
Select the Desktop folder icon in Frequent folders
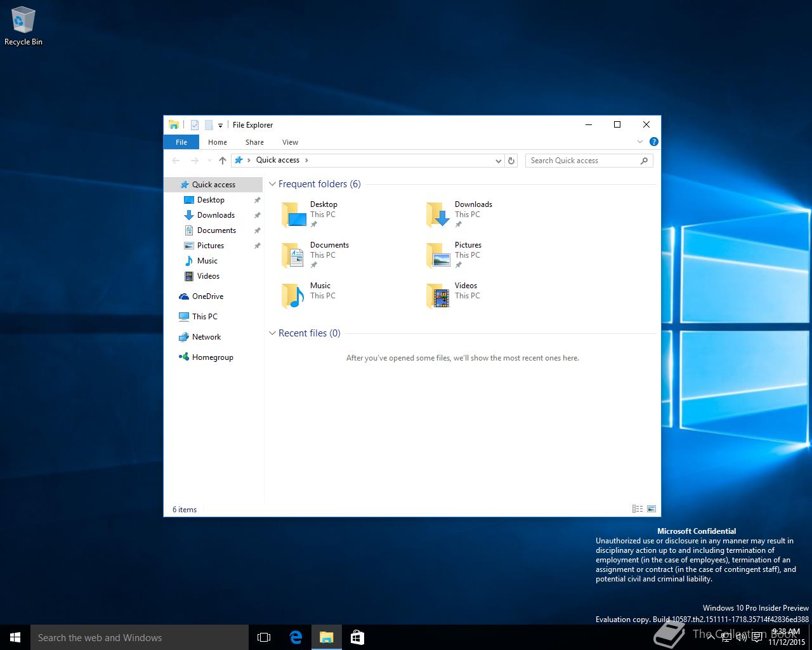(x=294, y=215)
